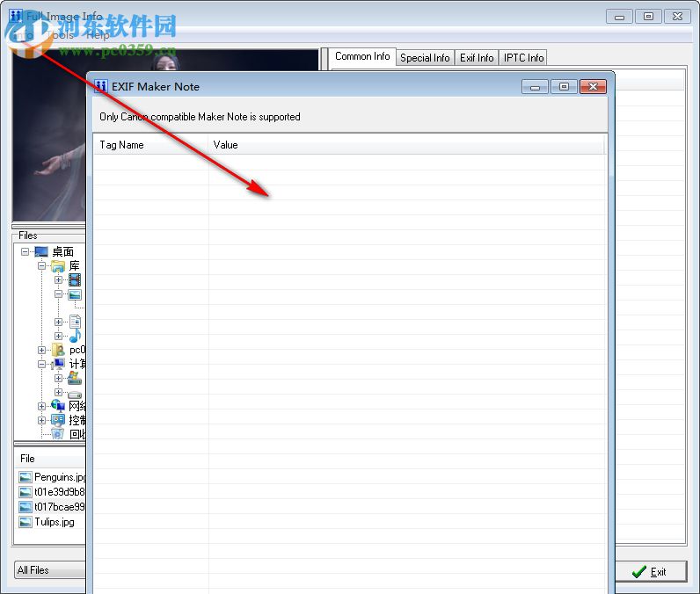The image size is (700, 594).
Task: Expand the videos library node
Action: click(x=58, y=280)
